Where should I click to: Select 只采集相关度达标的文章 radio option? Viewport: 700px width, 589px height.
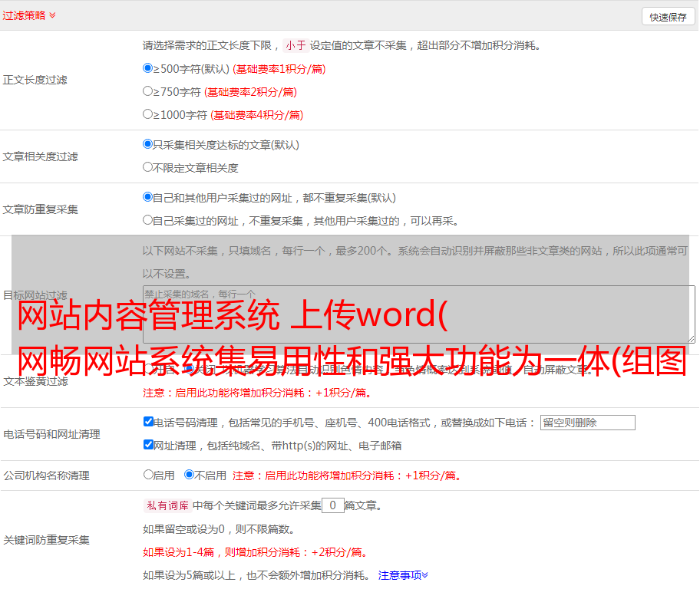pyautogui.click(x=147, y=144)
